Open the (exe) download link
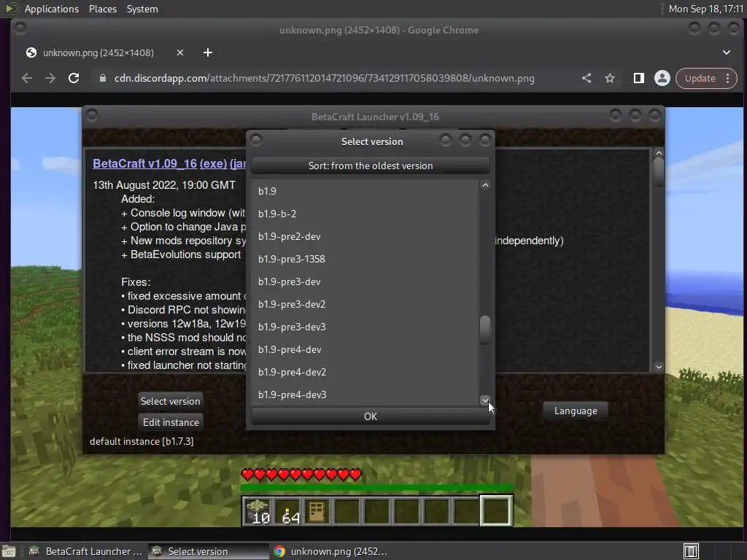747x560 pixels. [213, 163]
